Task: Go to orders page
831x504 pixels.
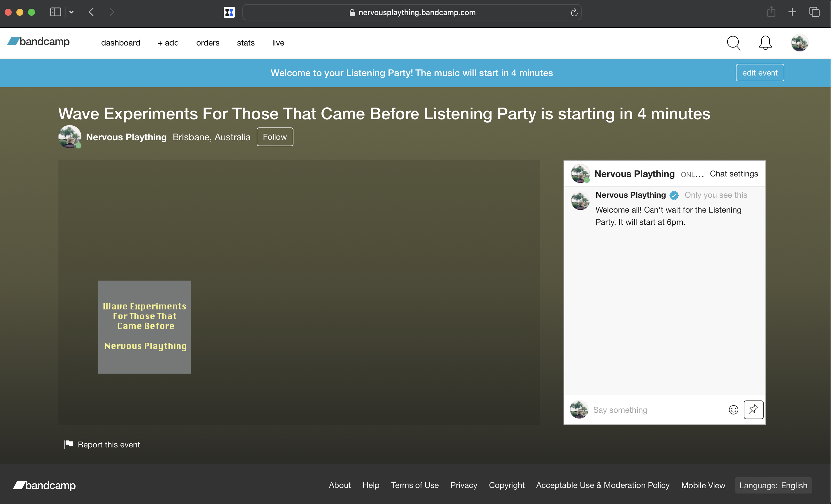Action: coord(208,43)
